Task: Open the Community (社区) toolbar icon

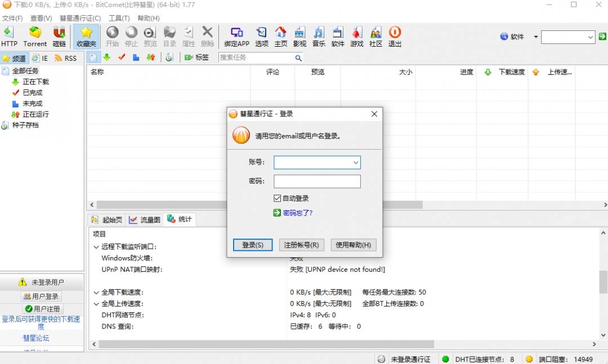Action: click(375, 37)
